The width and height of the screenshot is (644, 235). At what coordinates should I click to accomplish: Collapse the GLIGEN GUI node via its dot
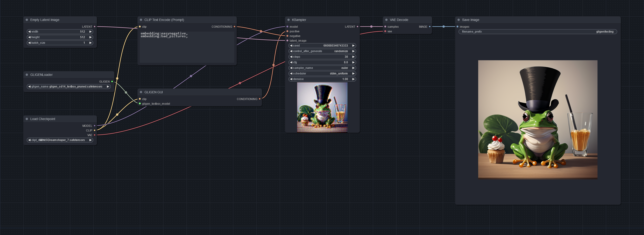(x=141, y=92)
